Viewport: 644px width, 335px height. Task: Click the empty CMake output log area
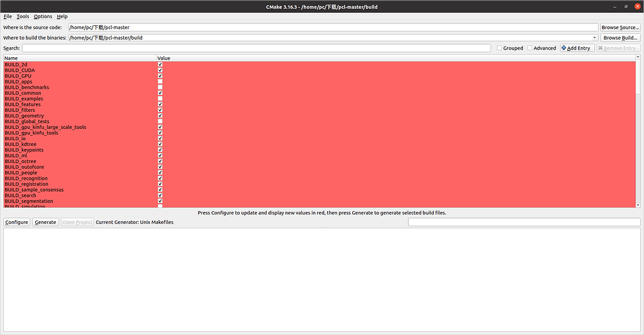(x=322, y=280)
